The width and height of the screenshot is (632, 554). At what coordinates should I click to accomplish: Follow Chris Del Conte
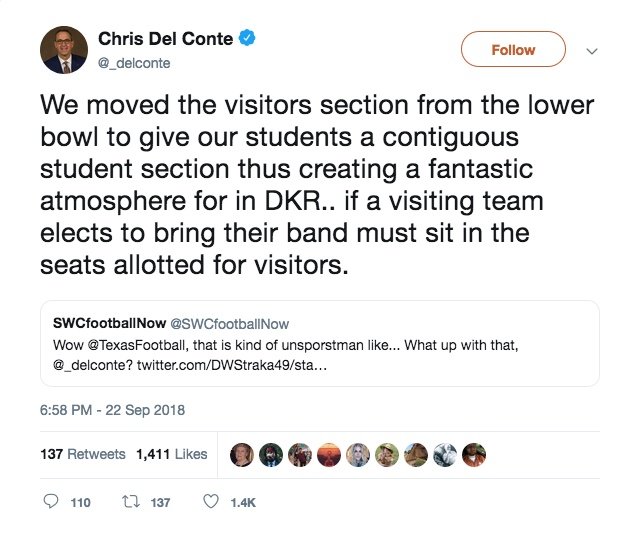coord(512,49)
